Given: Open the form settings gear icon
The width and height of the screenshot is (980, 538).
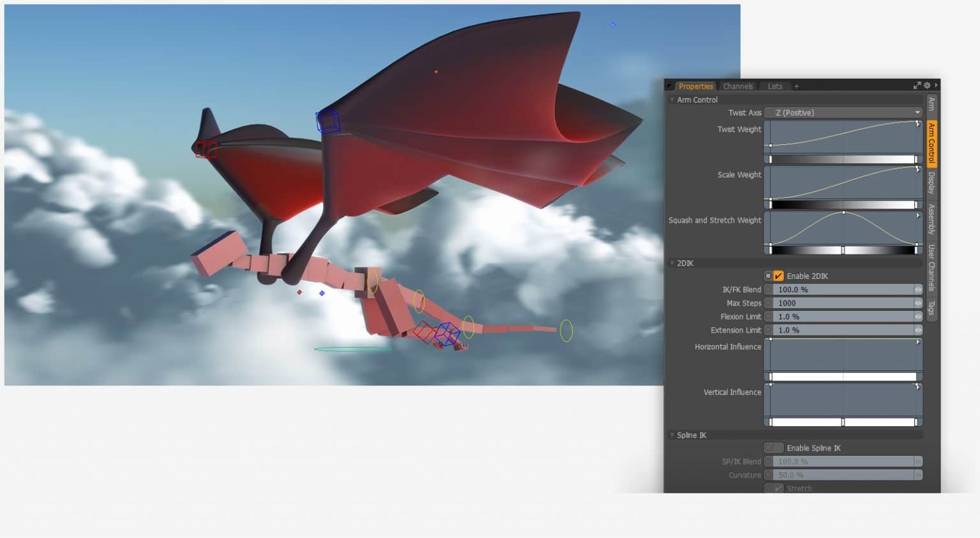Looking at the screenshot, I should click(927, 85).
